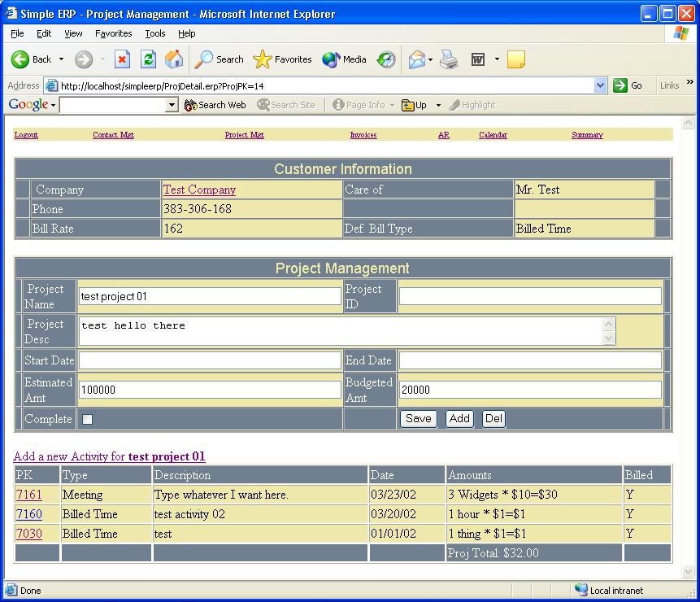Click the Print icon
The image size is (700, 602).
[x=449, y=59]
